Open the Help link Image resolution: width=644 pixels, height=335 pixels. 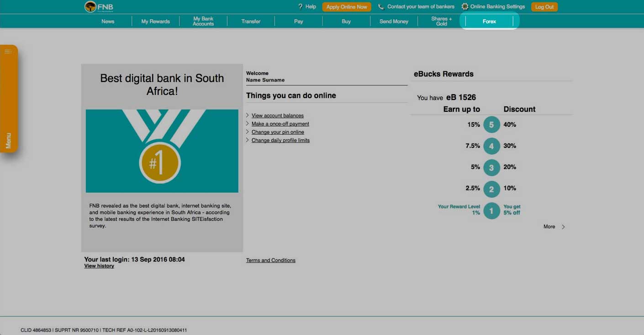tap(311, 7)
